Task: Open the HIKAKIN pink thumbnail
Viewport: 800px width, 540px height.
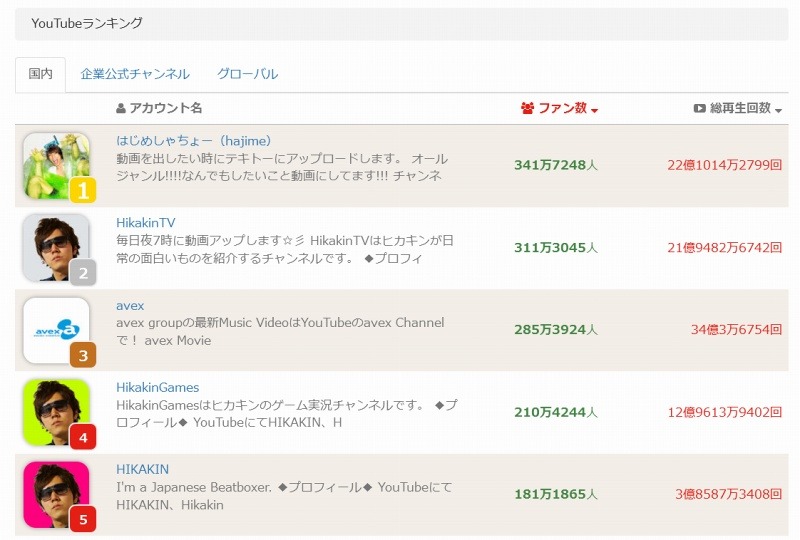Action: click(x=56, y=495)
